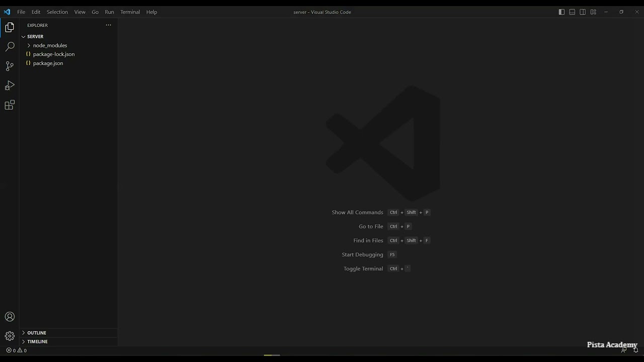The height and width of the screenshot is (362, 644).
Task: Toggle secondary side bar layout icon
Action: point(583,12)
